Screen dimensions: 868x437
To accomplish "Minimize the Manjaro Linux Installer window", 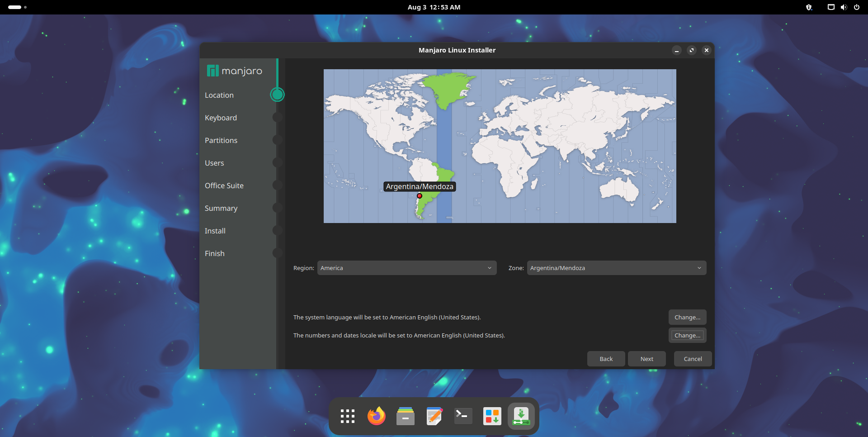I will click(677, 50).
